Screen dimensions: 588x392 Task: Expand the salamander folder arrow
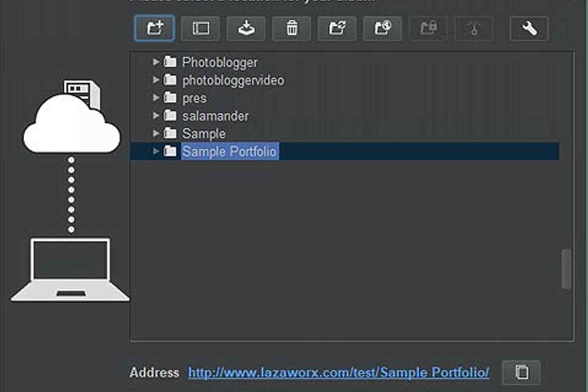(x=156, y=116)
